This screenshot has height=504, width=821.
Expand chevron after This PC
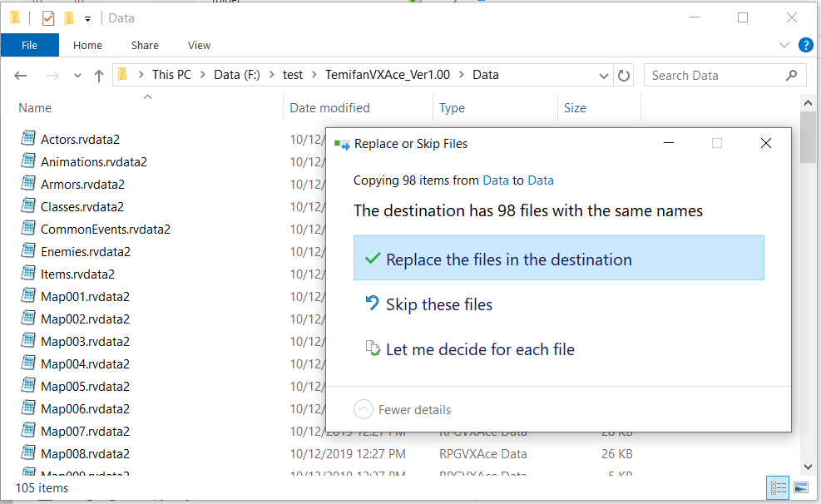tap(203, 75)
